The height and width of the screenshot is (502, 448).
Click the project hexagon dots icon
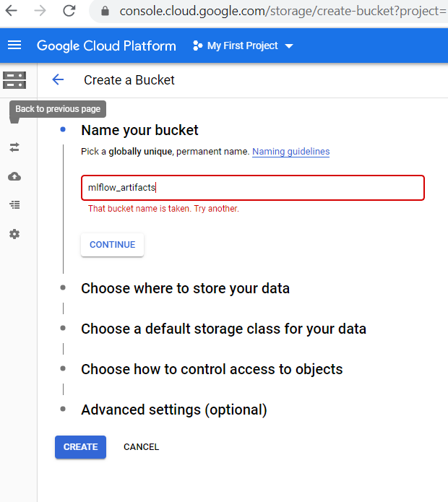point(197,46)
